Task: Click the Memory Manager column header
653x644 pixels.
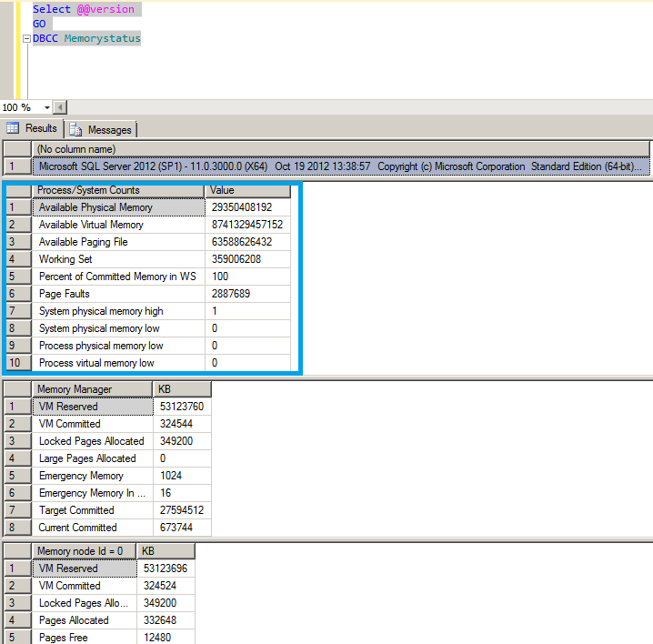Action: pyautogui.click(x=92, y=389)
